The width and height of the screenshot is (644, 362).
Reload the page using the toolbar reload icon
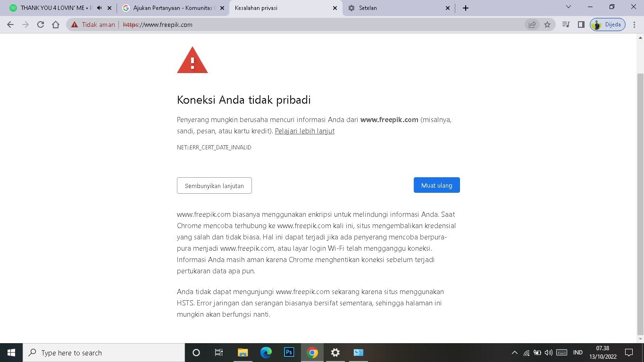tap(41, 25)
